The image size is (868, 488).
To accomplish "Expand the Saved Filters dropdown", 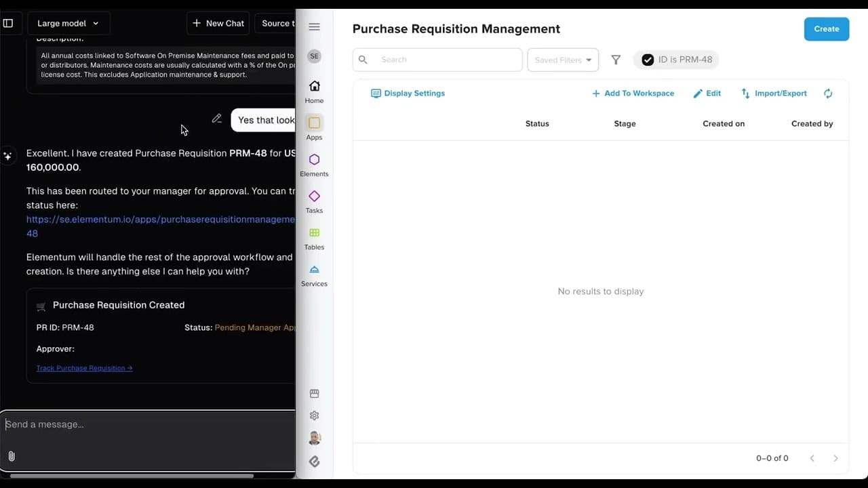I will 563,60.
